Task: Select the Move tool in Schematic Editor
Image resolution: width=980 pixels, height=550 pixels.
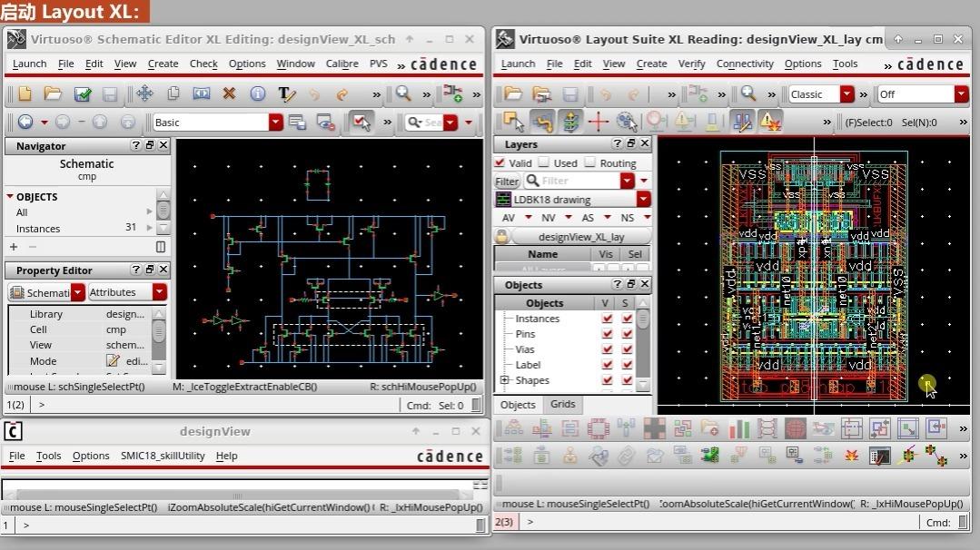Action: (144, 93)
